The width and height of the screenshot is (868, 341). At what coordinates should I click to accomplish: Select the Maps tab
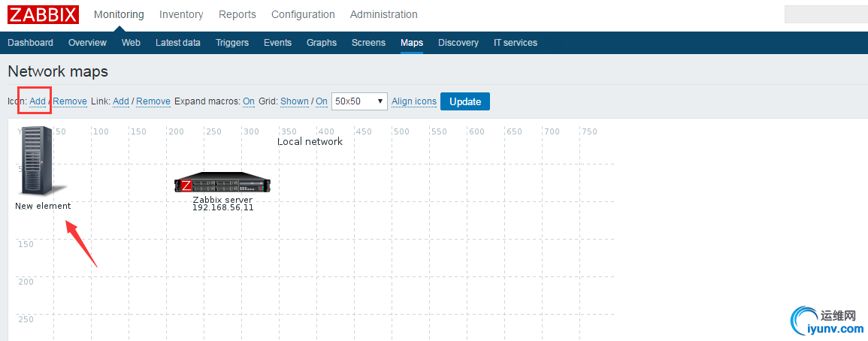click(x=412, y=43)
